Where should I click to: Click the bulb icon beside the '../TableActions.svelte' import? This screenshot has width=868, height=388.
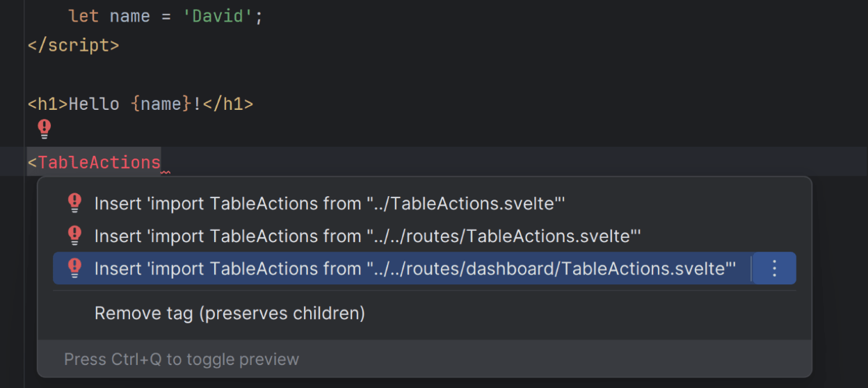74,203
